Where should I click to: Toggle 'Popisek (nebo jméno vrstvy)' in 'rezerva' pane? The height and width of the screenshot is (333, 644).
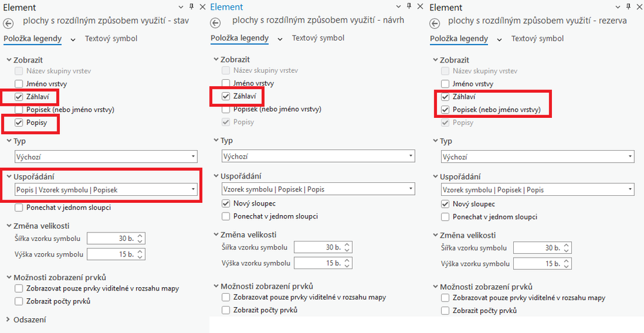pos(445,109)
